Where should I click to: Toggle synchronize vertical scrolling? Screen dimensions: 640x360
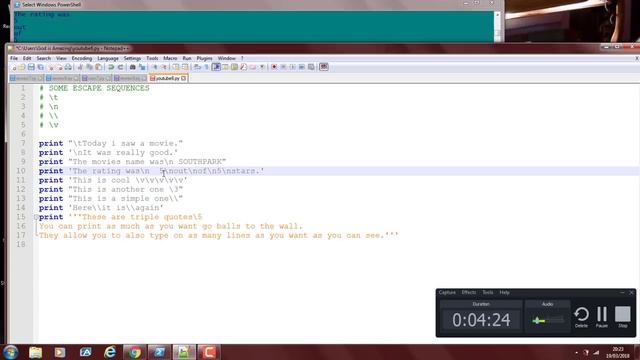pyautogui.click(x=176, y=67)
